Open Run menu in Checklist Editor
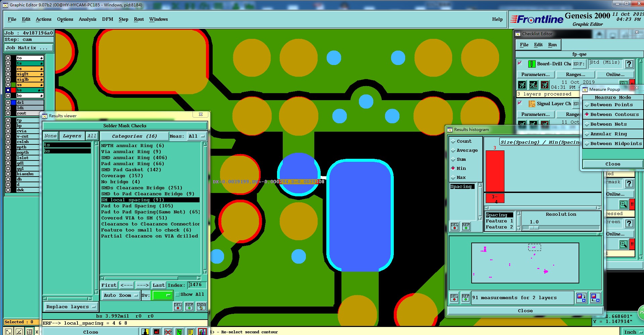Viewport: 644px width, 335px height. coord(552,45)
